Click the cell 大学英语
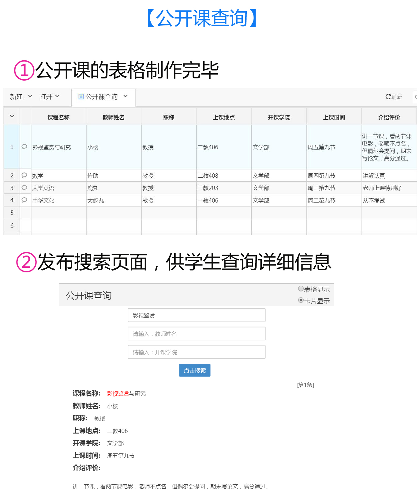The image size is (420, 504). (58, 188)
